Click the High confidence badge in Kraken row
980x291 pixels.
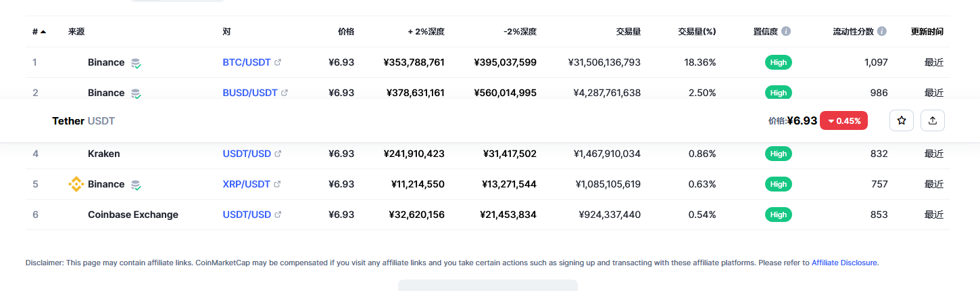tap(778, 154)
